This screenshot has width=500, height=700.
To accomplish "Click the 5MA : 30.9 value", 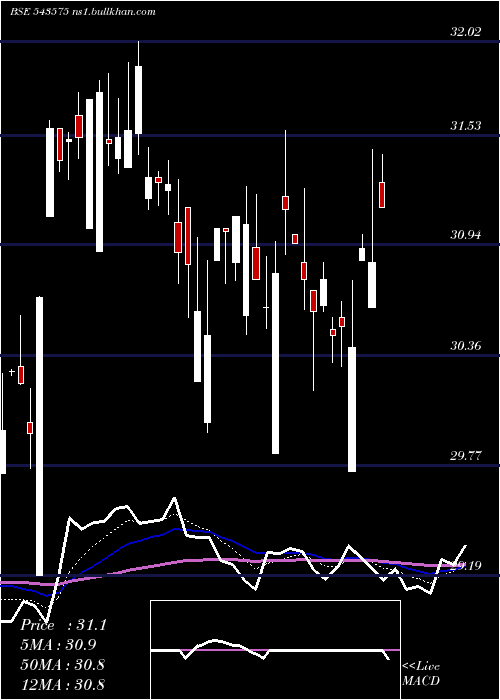I will (58, 645).
